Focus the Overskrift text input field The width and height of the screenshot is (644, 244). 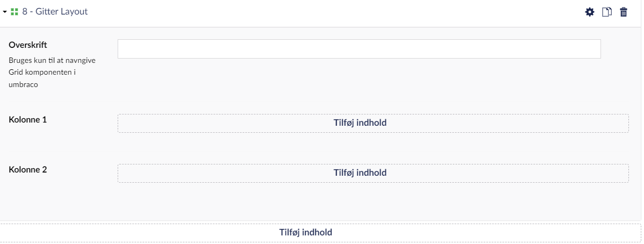pyautogui.click(x=359, y=49)
